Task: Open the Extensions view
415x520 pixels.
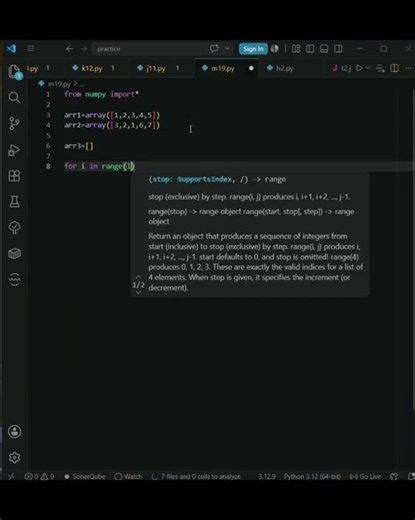Action: (14, 176)
